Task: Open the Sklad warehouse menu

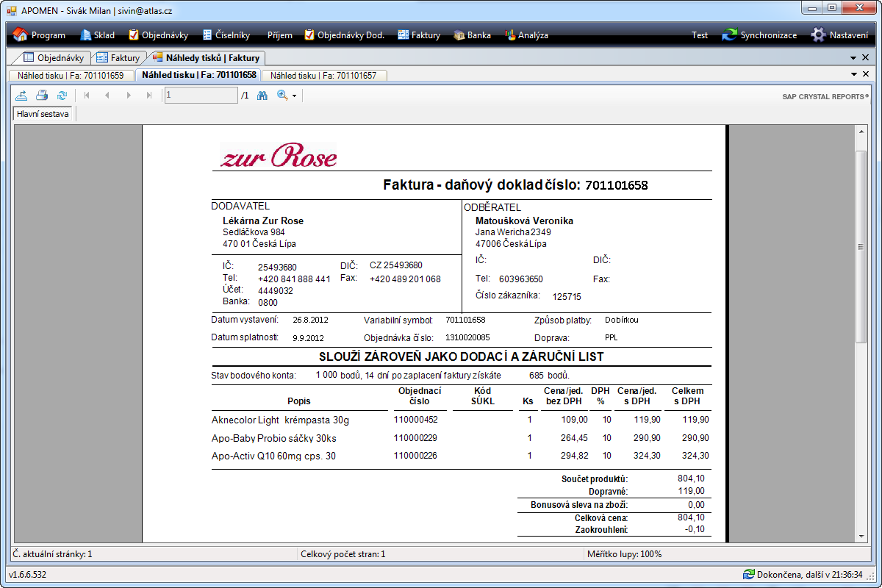Action: pyautogui.click(x=98, y=35)
